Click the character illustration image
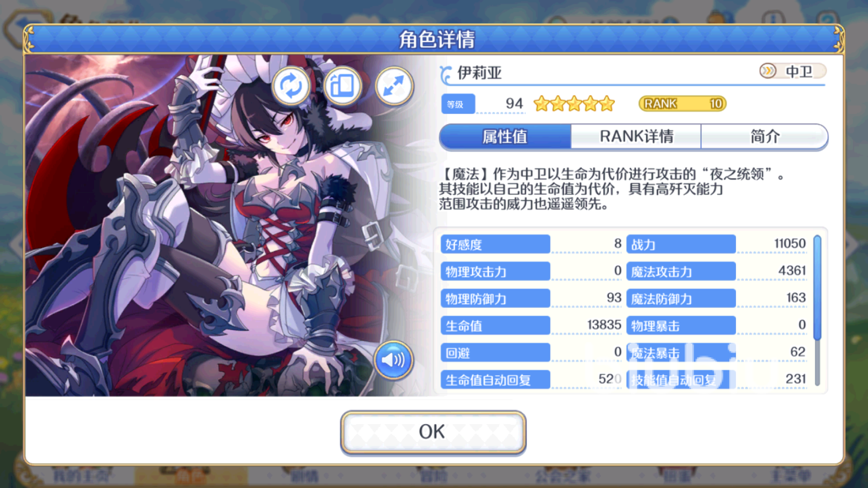This screenshot has height=488, width=868. click(x=229, y=225)
